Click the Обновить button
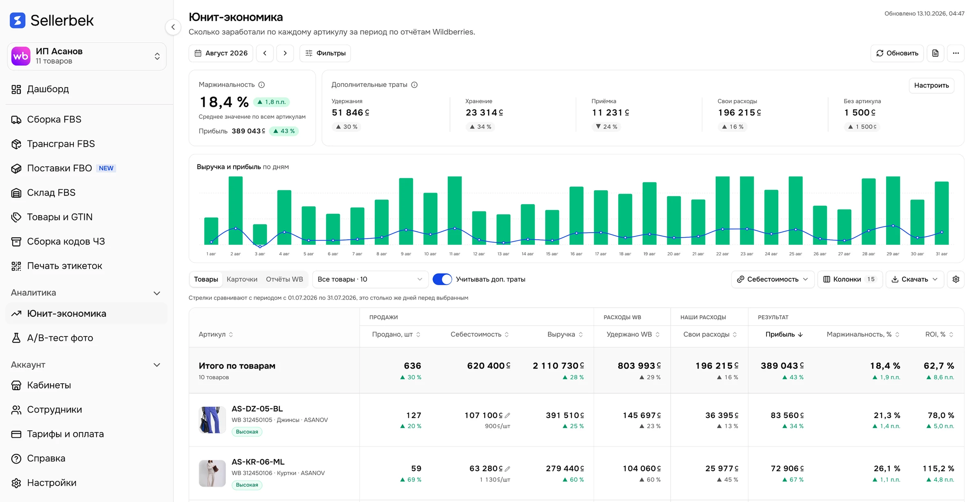 [897, 53]
